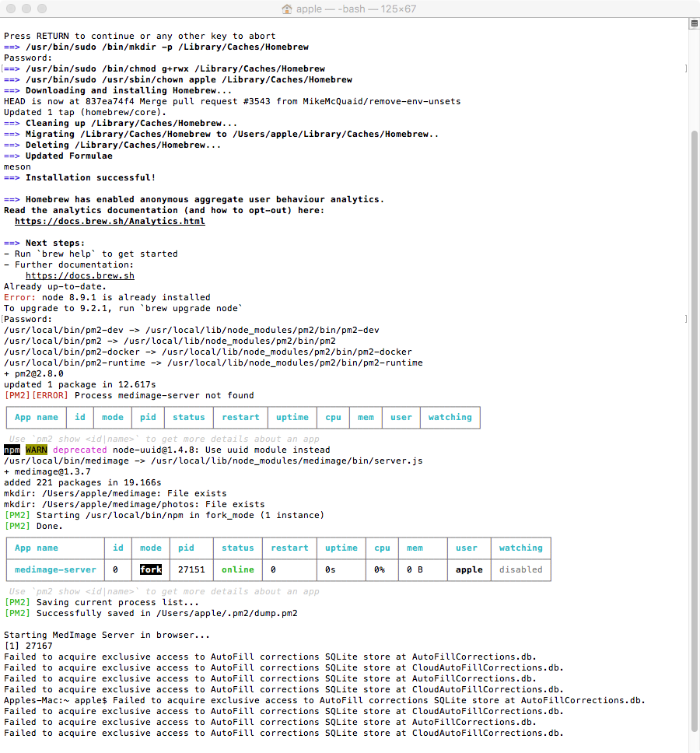Screen dimensions: 700x753
Task: Click the green 'online' status text
Action: coord(237,569)
